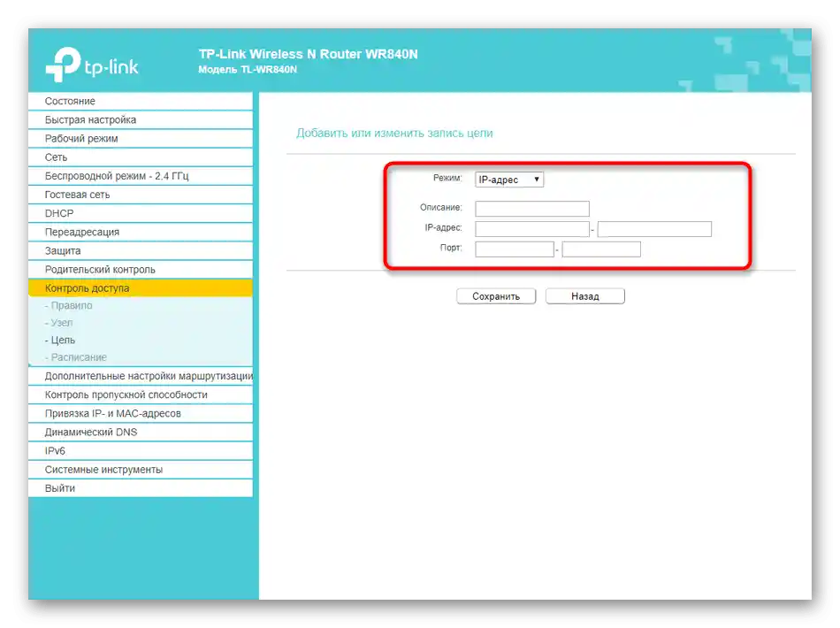Click the Порт start field

point(515,249)
